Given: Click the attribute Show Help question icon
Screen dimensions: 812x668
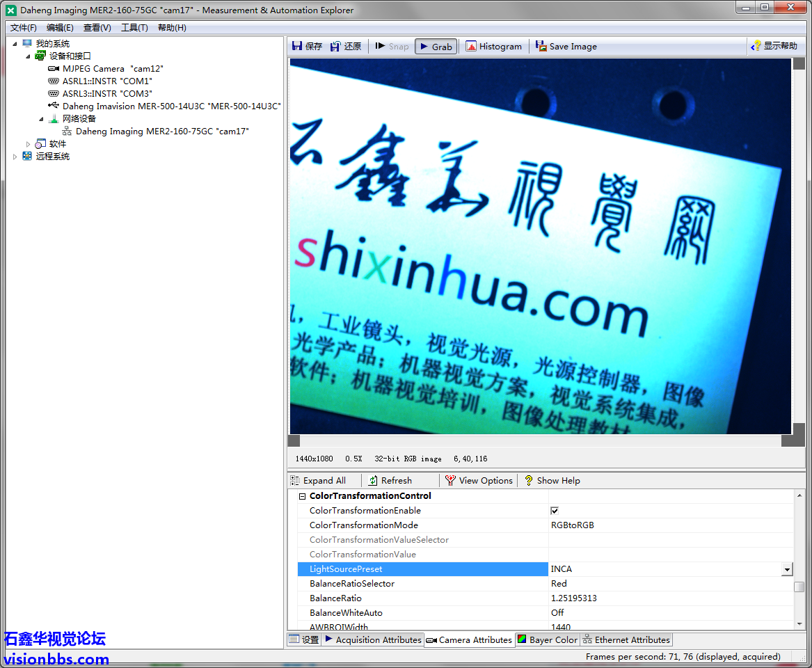Looking at the screenshot, I should click(x=528, y=481).
